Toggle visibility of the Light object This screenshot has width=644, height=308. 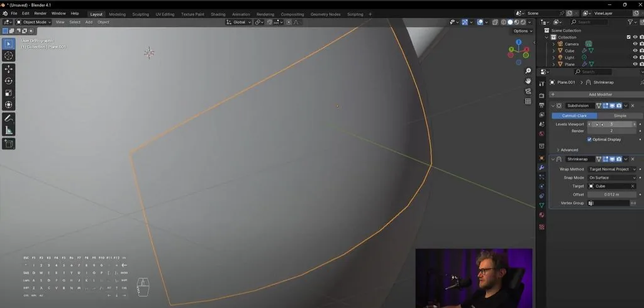[635, 57]
